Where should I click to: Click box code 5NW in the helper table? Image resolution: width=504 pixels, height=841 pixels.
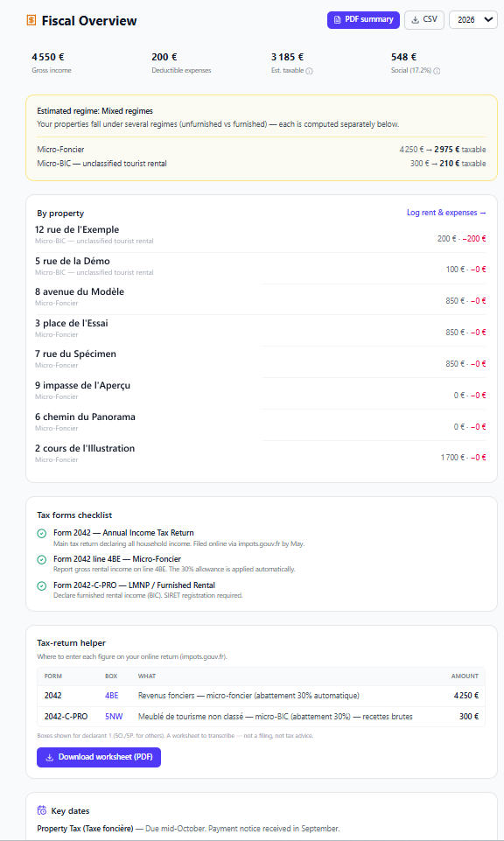(114, 717)
